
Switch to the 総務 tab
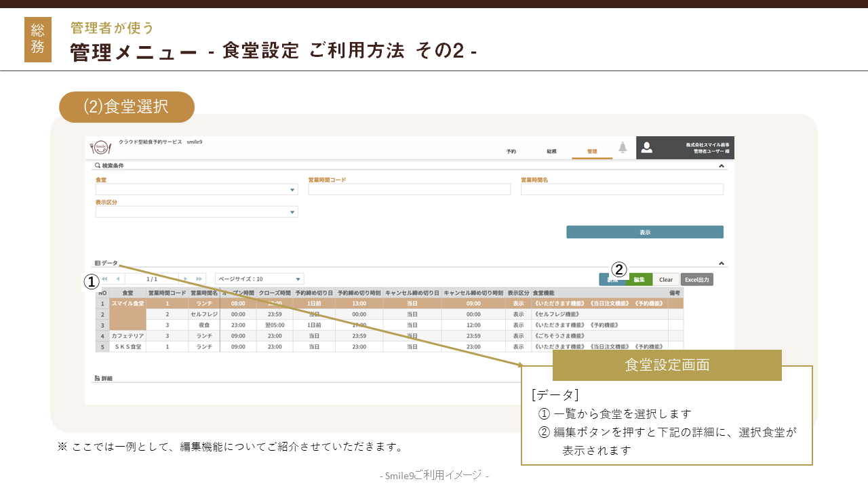(551, 152)
